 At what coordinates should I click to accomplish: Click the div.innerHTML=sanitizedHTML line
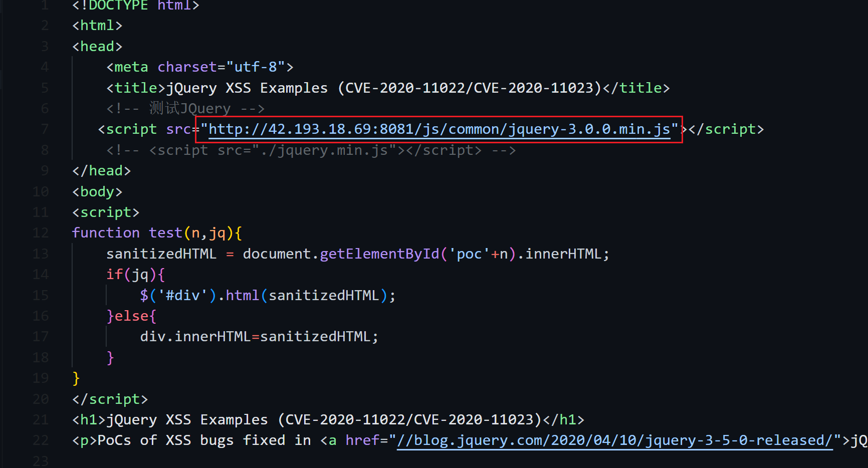(x=259, y=337)
